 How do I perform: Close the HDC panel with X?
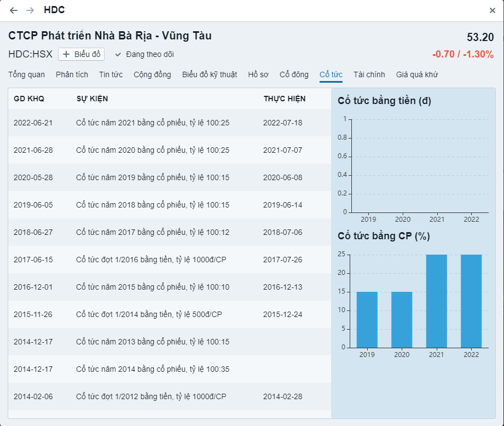click(492, 10)
